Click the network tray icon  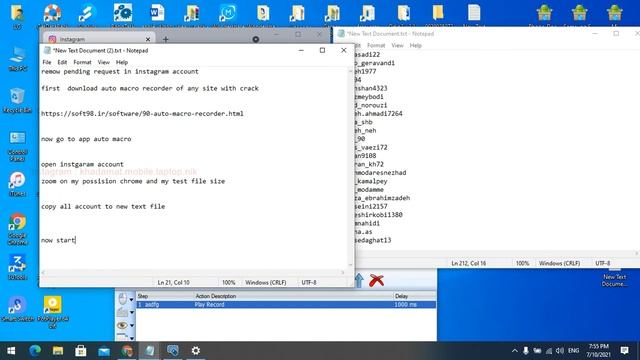pos(549,351)
